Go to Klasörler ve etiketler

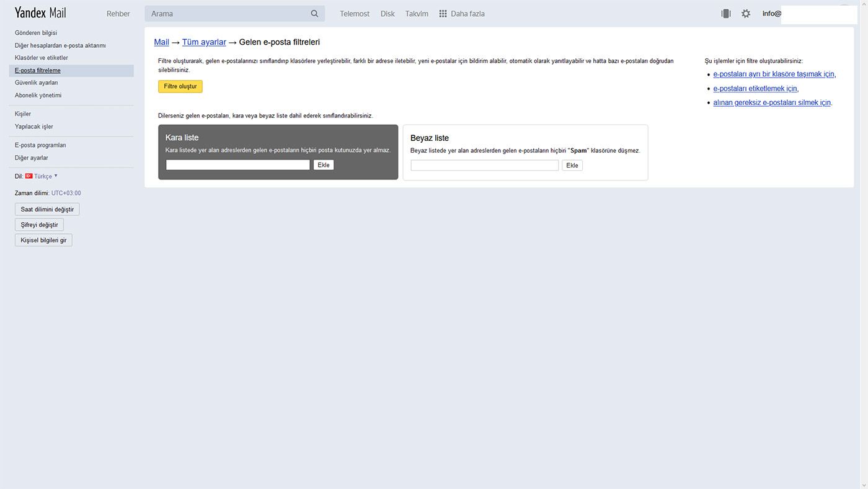pos(42,58)
